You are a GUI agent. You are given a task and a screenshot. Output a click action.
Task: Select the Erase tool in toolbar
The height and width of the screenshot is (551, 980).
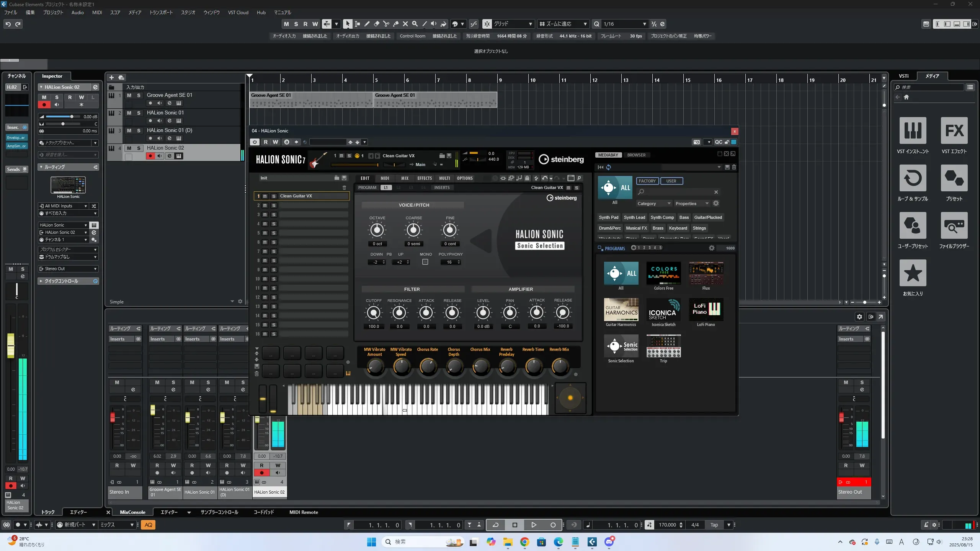pos(376,24)
